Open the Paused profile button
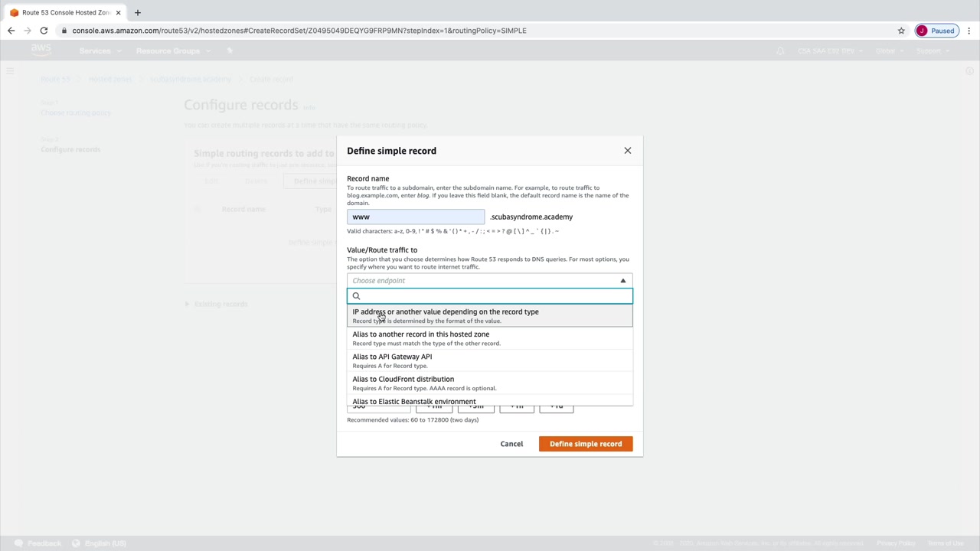 coord(936,31)
